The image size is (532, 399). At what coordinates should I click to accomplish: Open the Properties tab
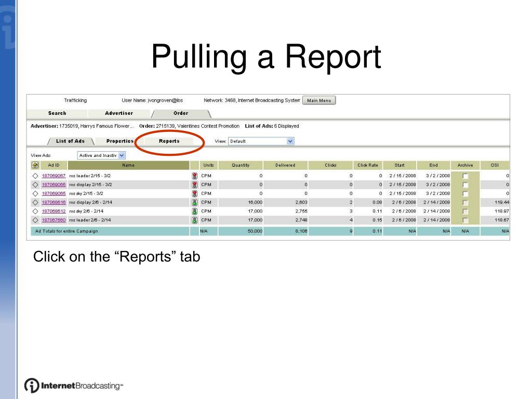(x=120, y=141)
